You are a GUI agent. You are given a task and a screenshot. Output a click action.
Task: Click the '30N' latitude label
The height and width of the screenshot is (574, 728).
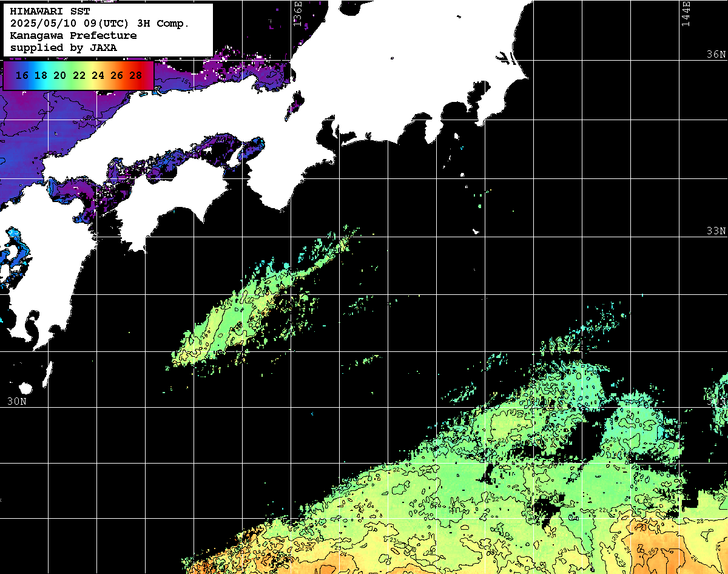pyautogui.click(x=16, y=401)
